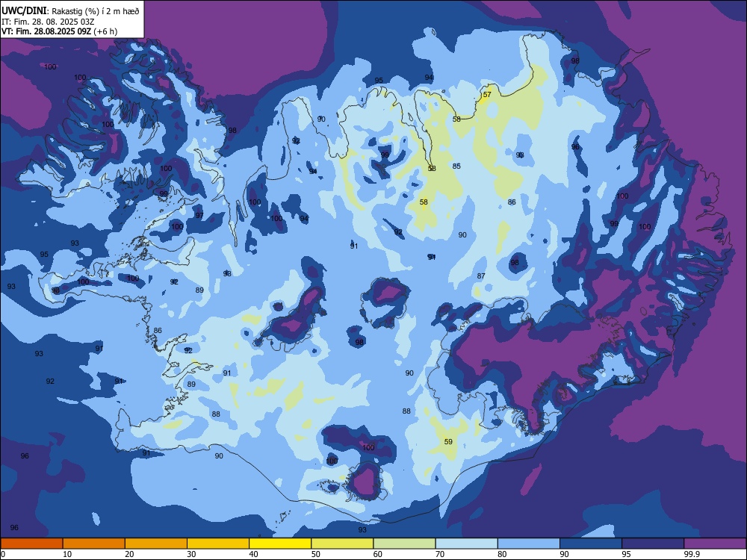Click the pale blue 70–80 legend swatch
This screenshot has height=560, width=747.
[x=467, y=544]
